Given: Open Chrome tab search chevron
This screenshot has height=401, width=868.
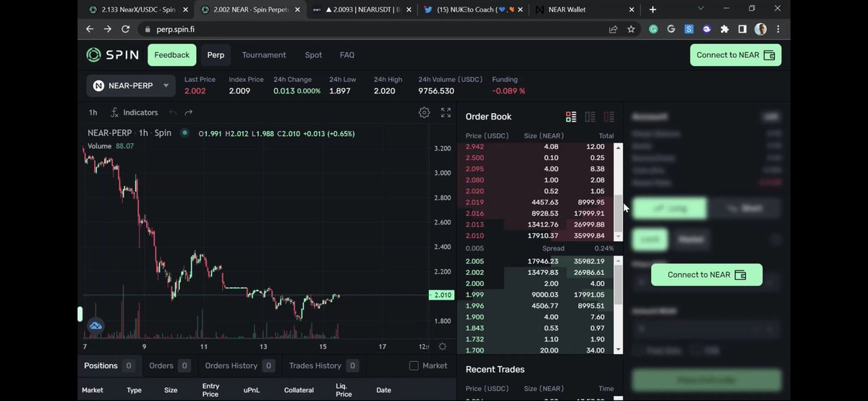Looking at the screenshot, I should [x=700, y=9].
